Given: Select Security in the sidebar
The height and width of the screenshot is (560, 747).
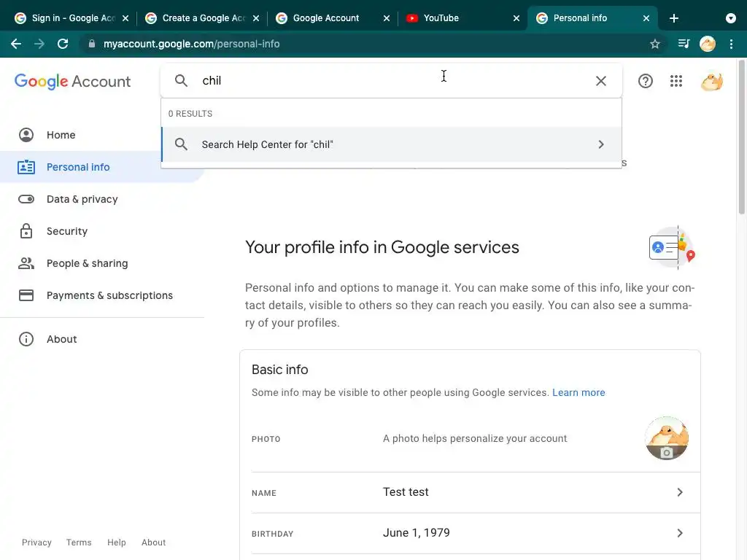Looking at the screenshot, I should coord(67,231).
